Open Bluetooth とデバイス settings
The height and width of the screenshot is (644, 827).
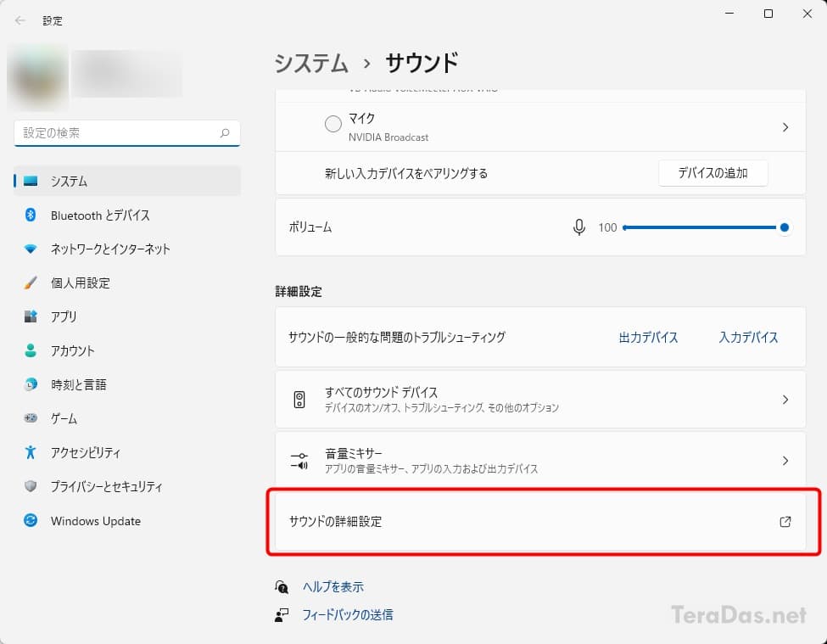pos(127,215)
